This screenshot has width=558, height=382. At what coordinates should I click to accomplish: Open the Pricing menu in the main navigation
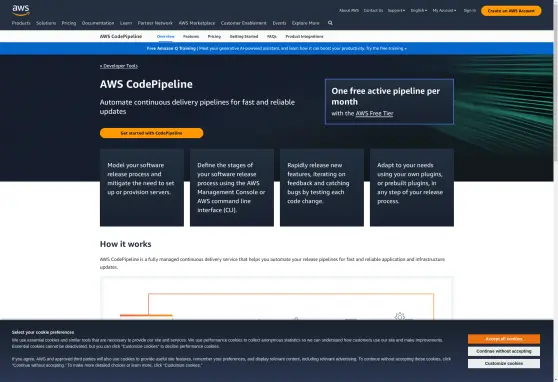pyautogui.click(x=69, y=23)
